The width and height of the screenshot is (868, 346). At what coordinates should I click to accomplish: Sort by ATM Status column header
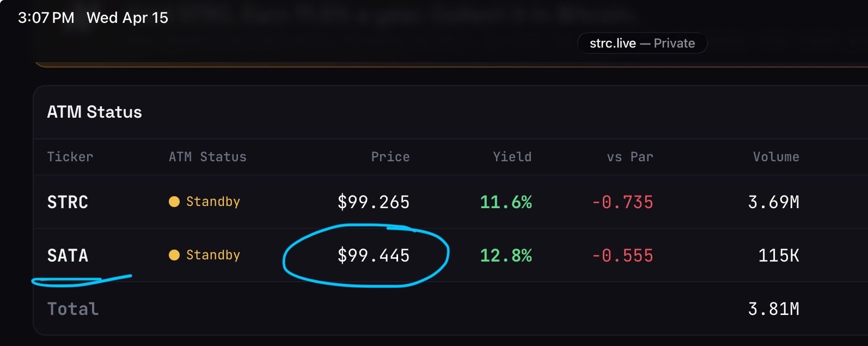click(x=207, y=157)
